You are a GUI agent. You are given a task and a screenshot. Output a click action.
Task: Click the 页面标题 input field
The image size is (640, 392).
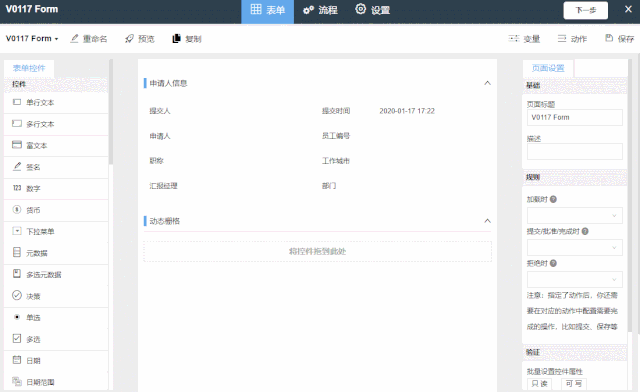(575, 118)
